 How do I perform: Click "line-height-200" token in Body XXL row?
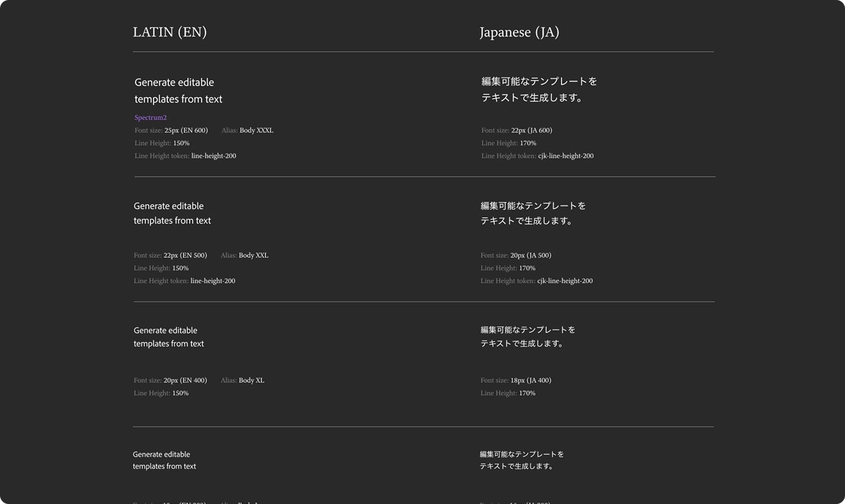(213, 281)
